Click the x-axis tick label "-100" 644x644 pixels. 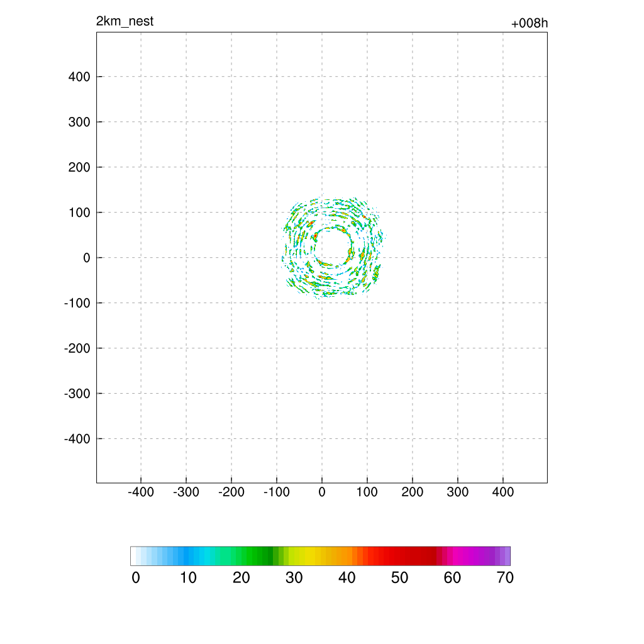(x=277, y=492)
